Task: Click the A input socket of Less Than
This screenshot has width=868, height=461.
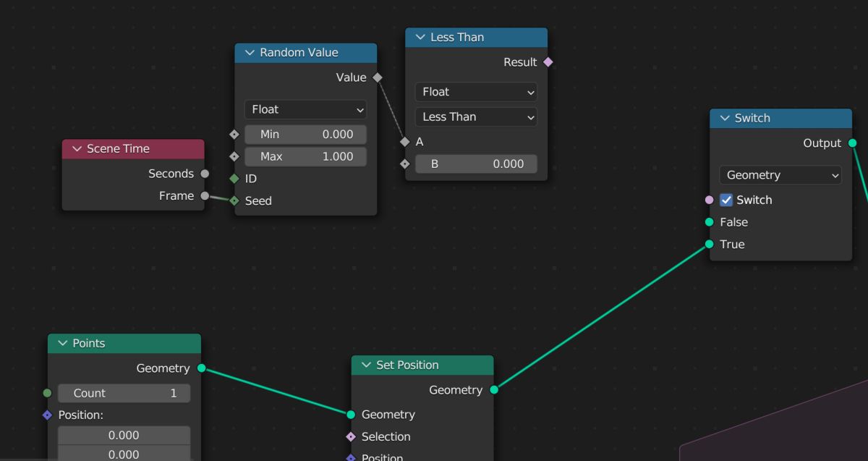Action: [x=405, y=142]
